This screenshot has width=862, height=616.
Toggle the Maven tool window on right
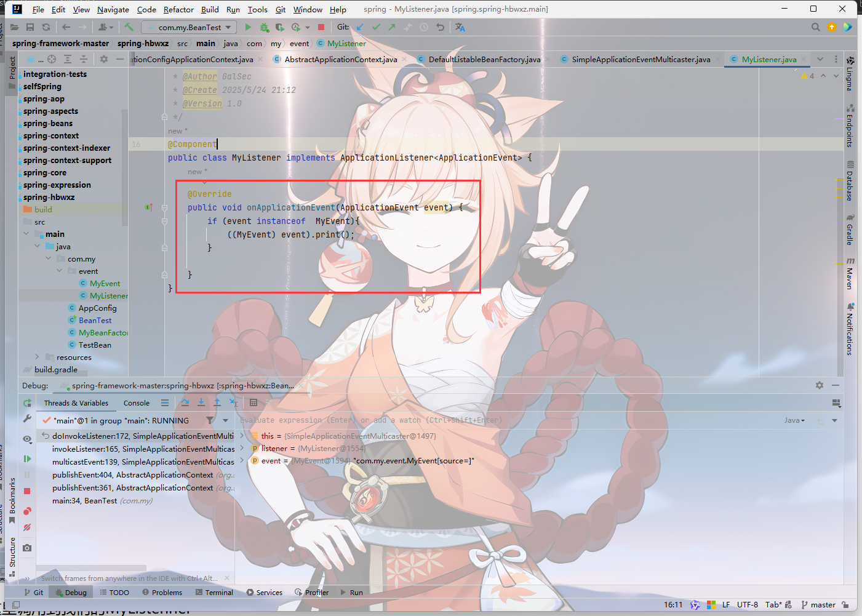[850, 273]
